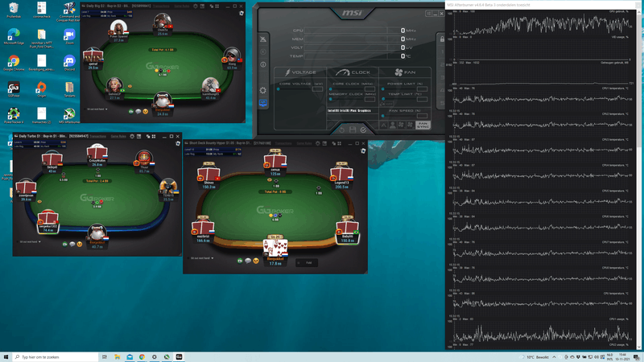
Task: Open Game Rules in Short Deck Bounty Hyper window
Action: (304, 143)
